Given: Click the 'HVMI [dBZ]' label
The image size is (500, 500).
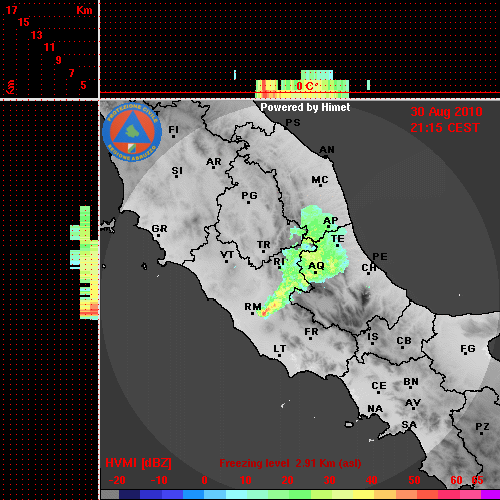Looking at the screenshot, I should click(139, 463).
